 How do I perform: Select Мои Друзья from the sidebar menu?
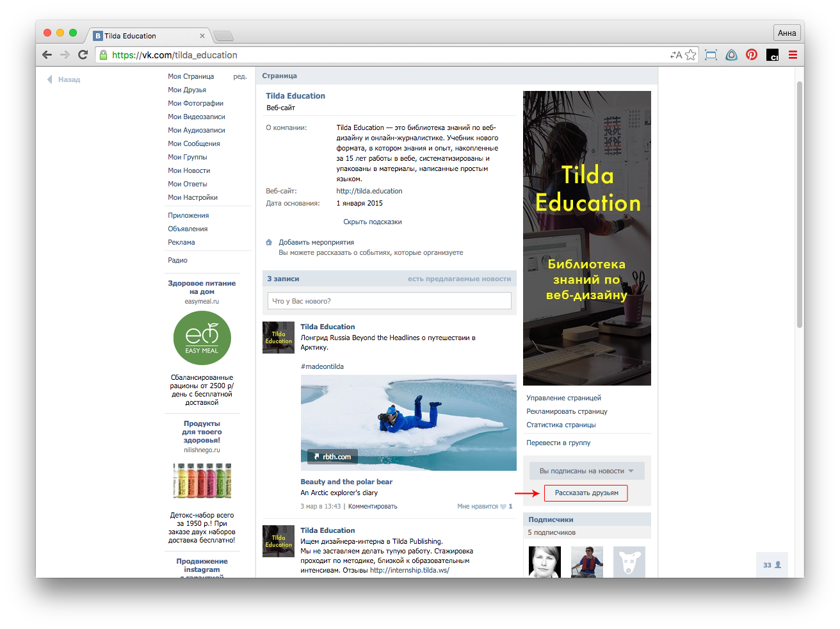(187, 90)
